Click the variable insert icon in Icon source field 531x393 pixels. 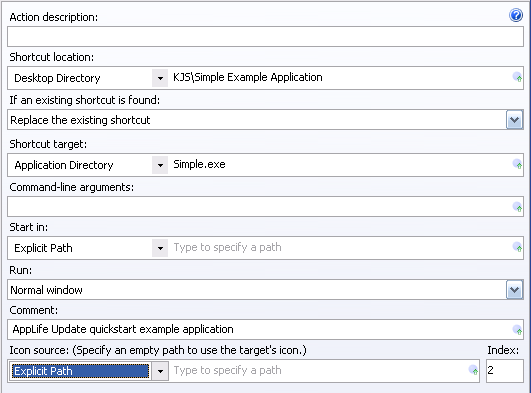click(473, 370)
